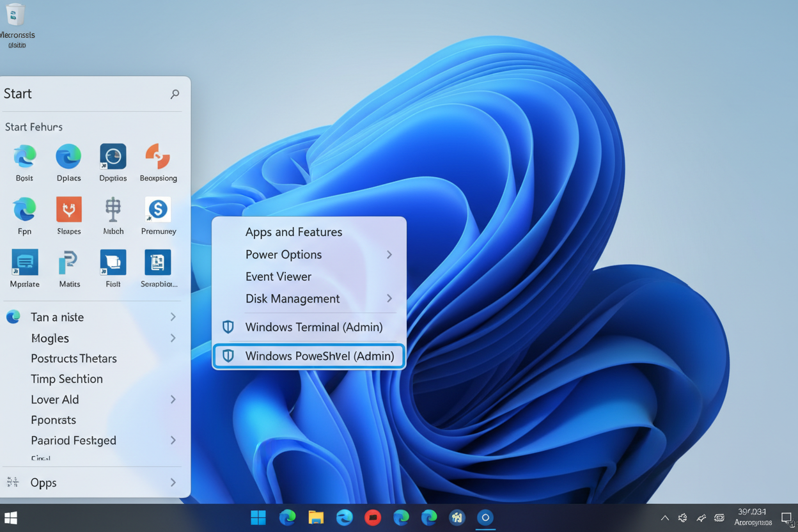Click the Postructs Thetars list item

click(74, 359)
